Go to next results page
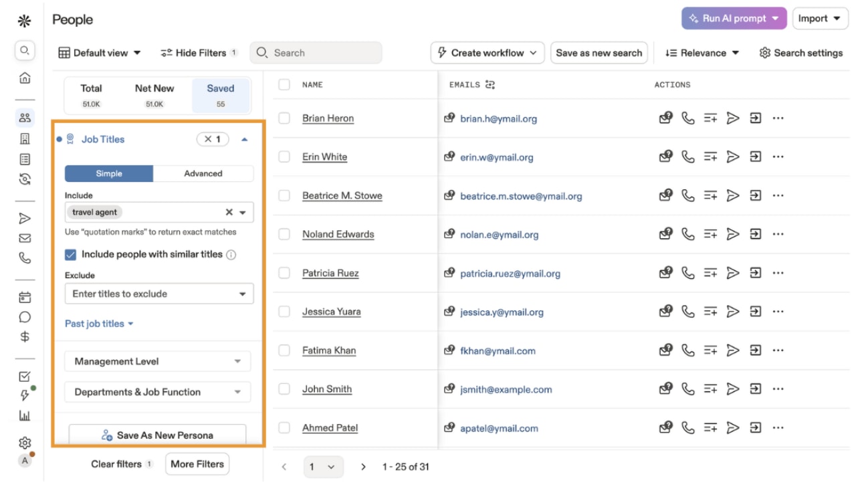The width and height of the screenshot is (868, 499). pyautogui.click(x=364, y=467)
